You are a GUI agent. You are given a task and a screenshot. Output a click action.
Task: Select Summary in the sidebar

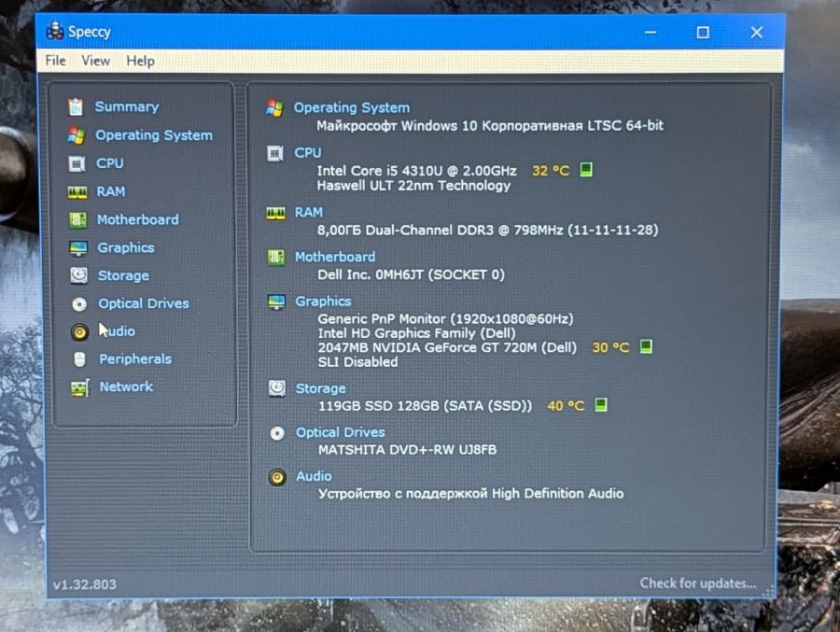(x=127, y=106)
